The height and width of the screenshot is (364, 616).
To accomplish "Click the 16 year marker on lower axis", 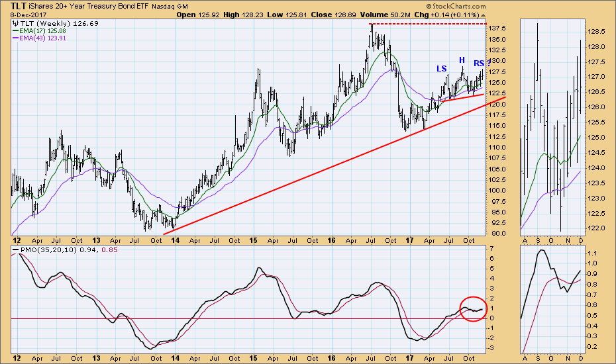I will click(332, 358).
